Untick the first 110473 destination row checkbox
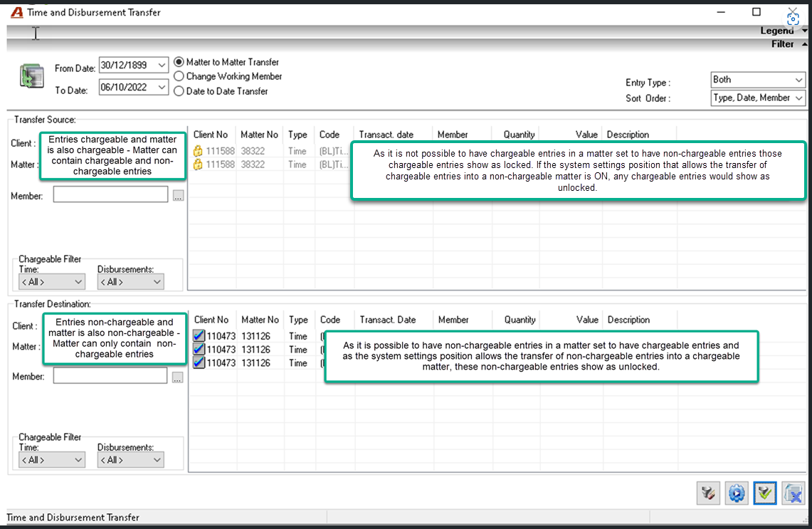This screenshot has width=812, height=529. point(199,336)
